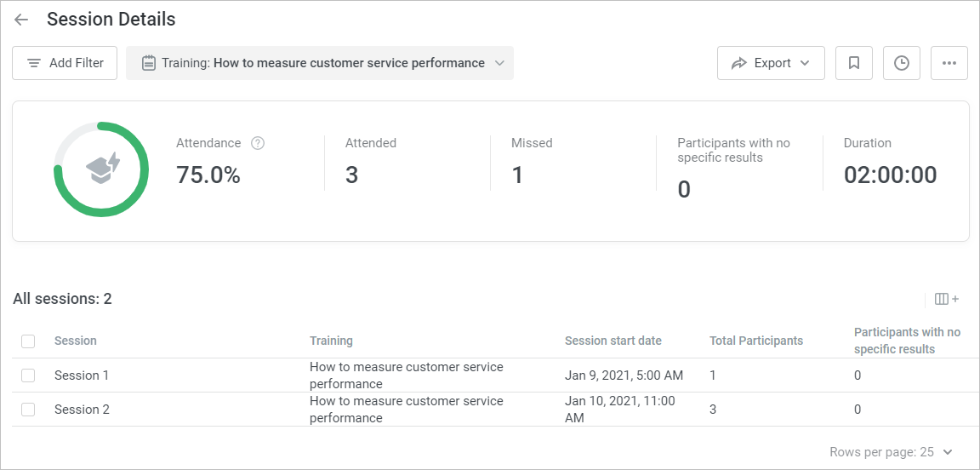Click the Session column header
This screenshot has width=980, height=470.
[76, 341]
